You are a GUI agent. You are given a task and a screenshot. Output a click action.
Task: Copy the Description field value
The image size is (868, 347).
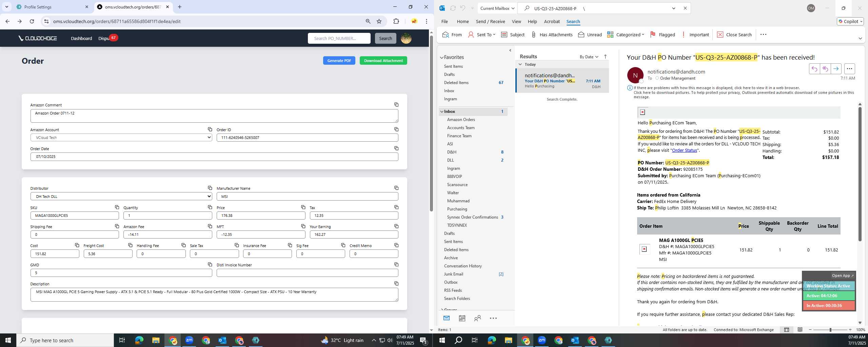pos(396,283)
